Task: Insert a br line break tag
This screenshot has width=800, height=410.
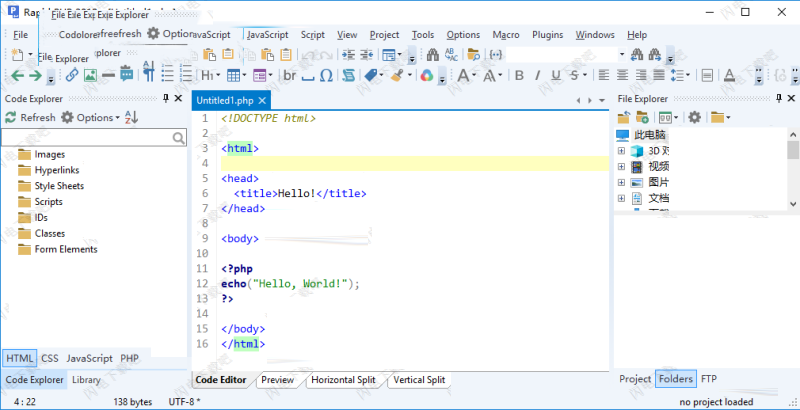Action: [x=290, y=75]
